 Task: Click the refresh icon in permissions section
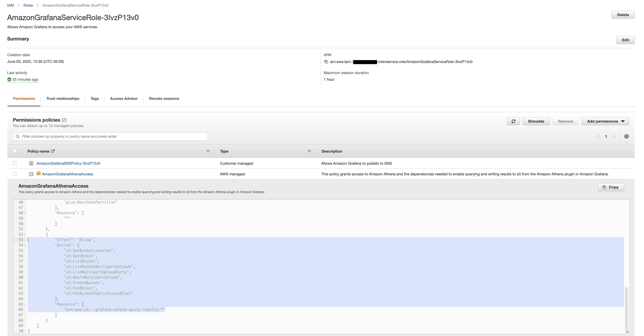(x=513, y=121)
